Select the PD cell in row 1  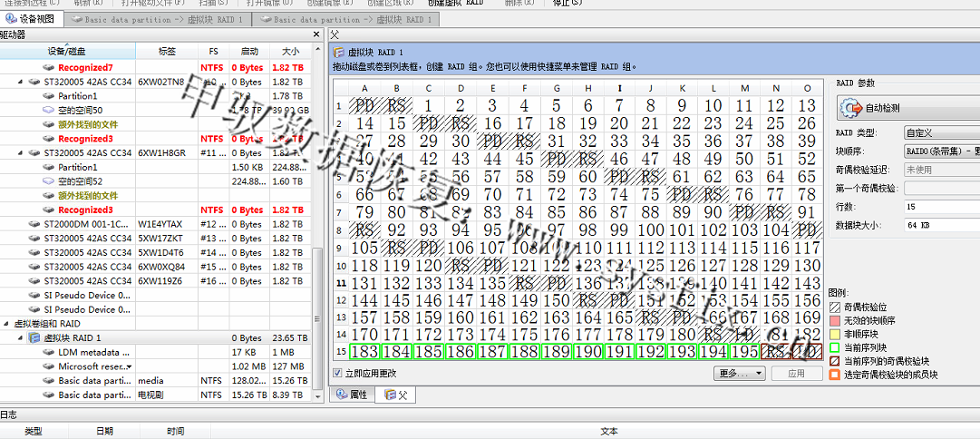click(x=365, y=105)
